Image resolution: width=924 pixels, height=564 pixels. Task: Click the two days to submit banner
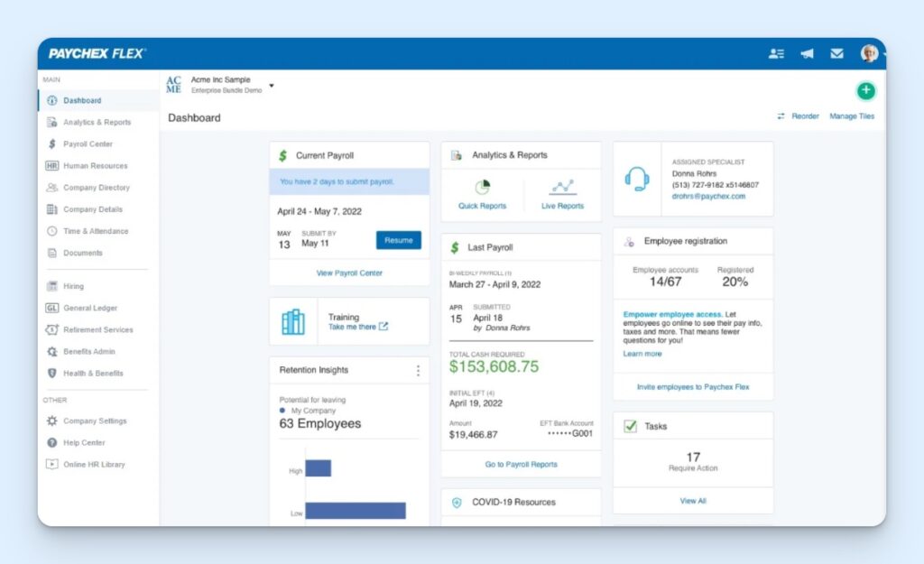(349, 181)
